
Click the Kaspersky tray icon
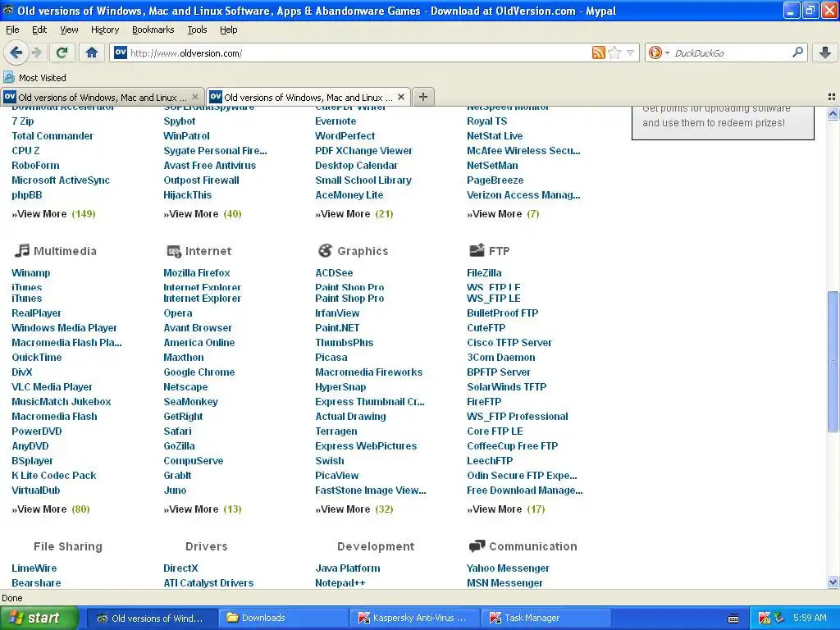click(765, 618)
